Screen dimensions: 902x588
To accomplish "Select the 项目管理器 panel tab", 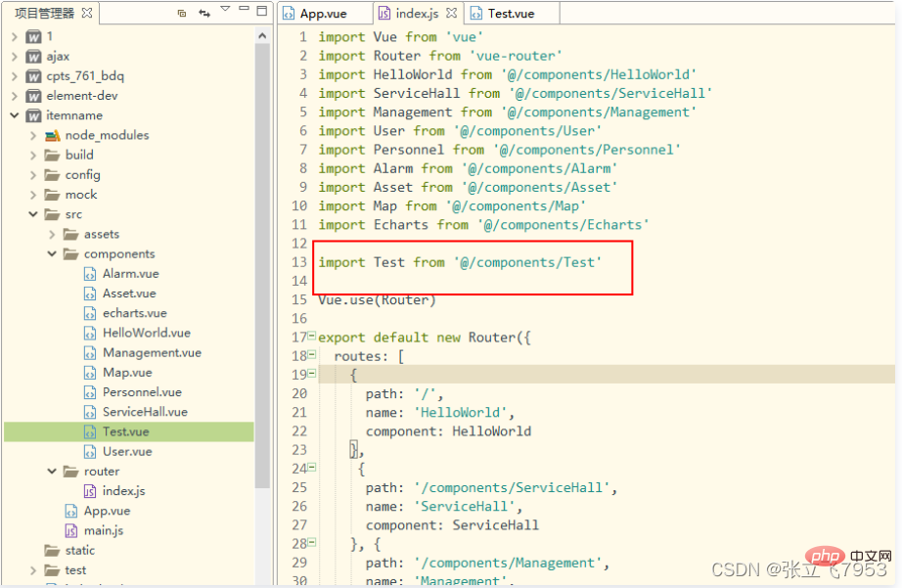I will [x=44, y=14].
